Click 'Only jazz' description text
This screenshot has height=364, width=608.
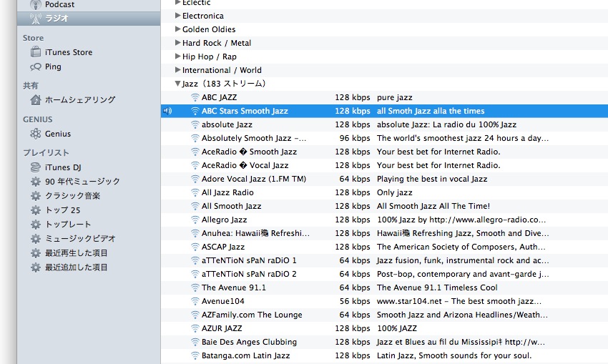[394, 192]
